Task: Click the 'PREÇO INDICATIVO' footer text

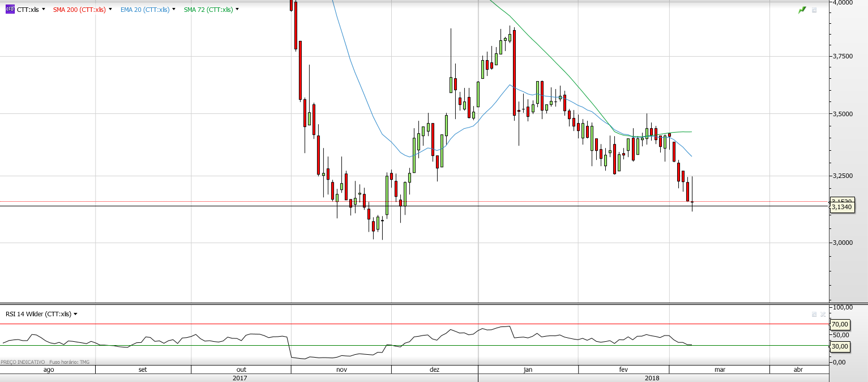Action: click(23, 362)
